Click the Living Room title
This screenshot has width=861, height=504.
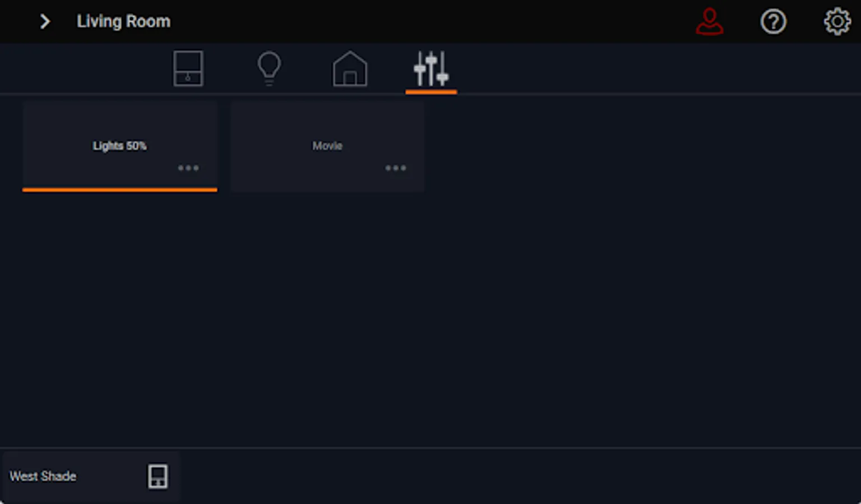(123, 21)
